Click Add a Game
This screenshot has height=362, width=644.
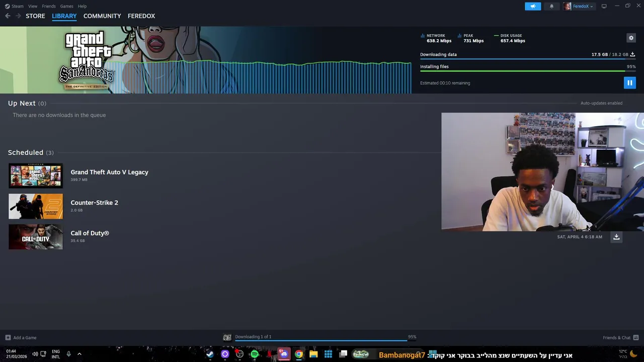(x=21, y=338)
